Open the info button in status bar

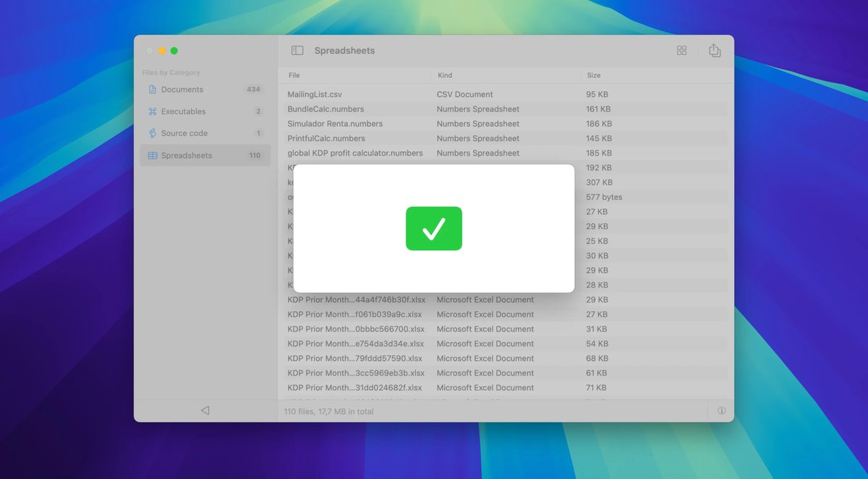(721, 411)
